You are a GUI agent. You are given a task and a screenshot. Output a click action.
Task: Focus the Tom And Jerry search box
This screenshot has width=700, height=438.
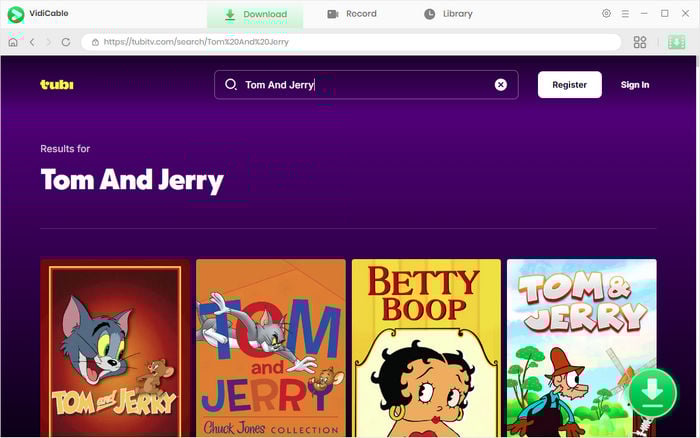(366, 85)
